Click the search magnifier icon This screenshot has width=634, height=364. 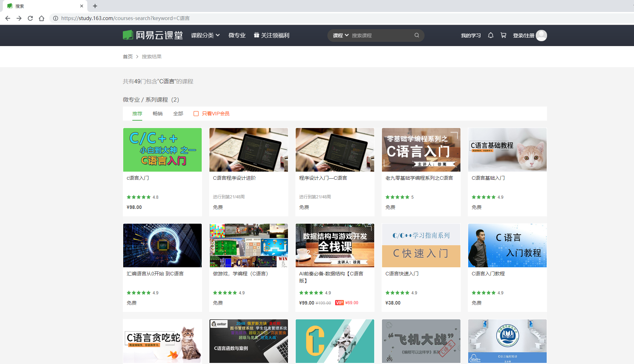[416, 35]
